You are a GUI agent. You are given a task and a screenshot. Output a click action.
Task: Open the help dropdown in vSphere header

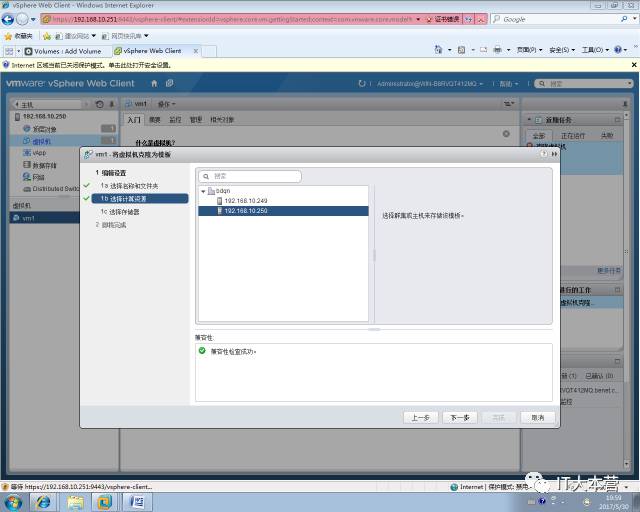click(x=509, y=84)
